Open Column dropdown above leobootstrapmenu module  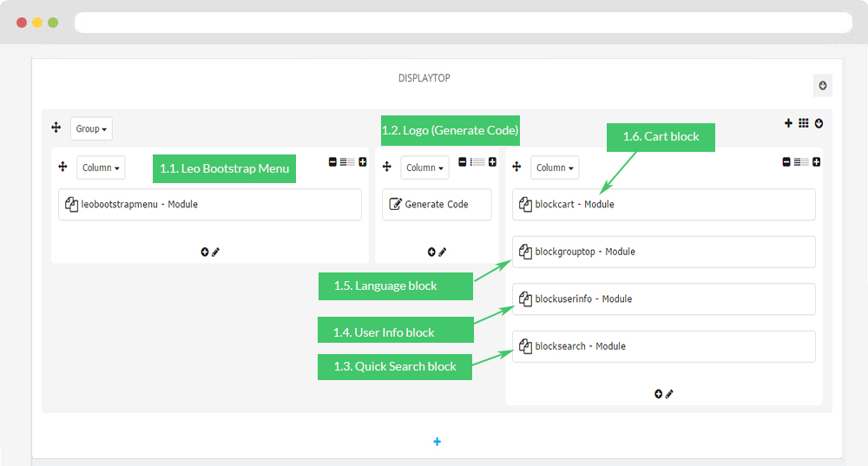(101, 167)
